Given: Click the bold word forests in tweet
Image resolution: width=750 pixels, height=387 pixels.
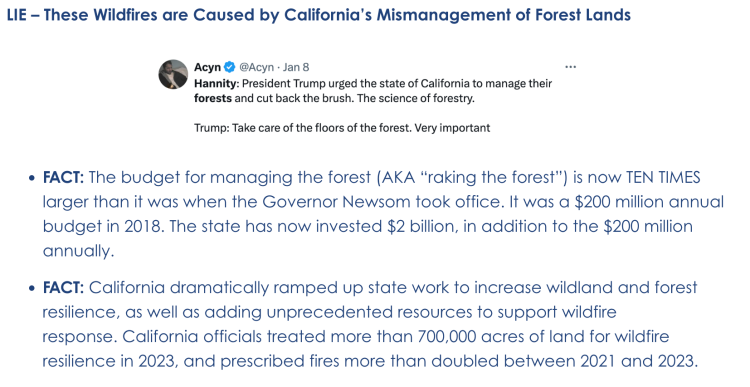Looking at the screenshot, I should click(213, 99).
